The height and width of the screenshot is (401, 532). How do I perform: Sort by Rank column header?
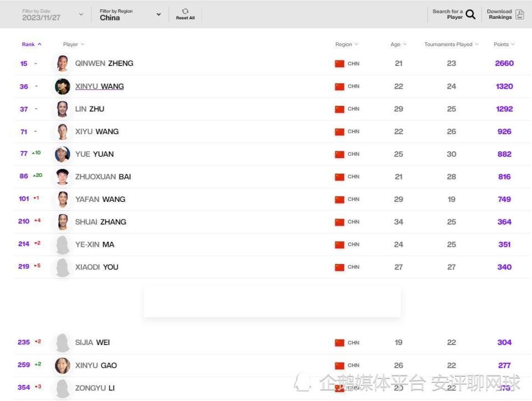[32, 44]
